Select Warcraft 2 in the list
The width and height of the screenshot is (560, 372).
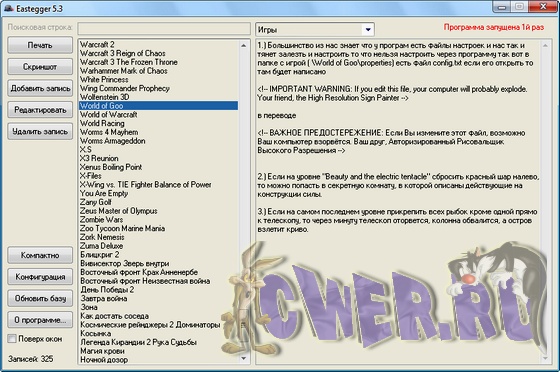tap(158, 45)
